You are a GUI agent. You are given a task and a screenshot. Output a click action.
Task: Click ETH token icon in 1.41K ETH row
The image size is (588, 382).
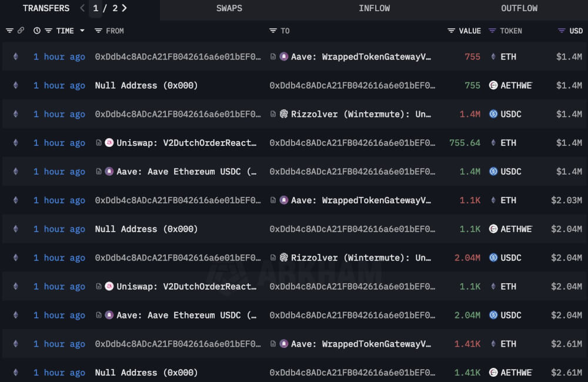pos(493,344)
